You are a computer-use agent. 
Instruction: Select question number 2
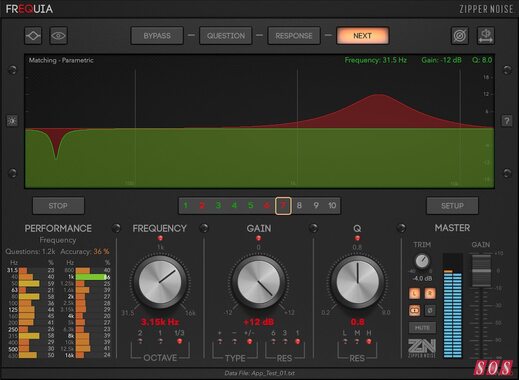[202, 205]
